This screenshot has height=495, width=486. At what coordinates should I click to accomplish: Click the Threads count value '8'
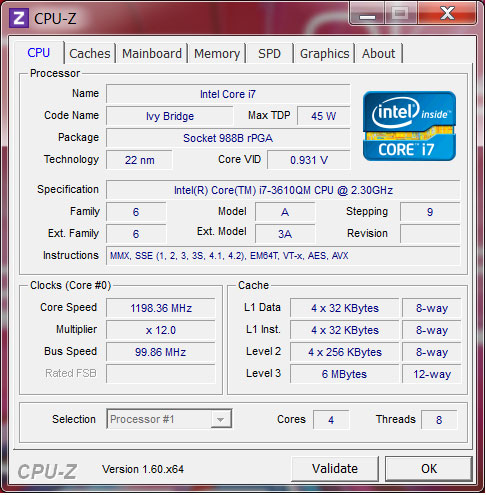(x=439, y=420)
